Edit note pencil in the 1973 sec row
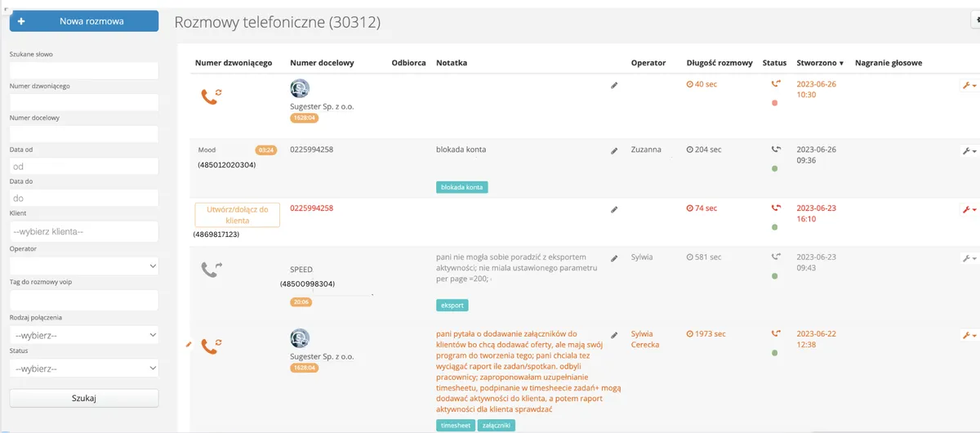Viewport: 980px width, 433px height. 614,335
